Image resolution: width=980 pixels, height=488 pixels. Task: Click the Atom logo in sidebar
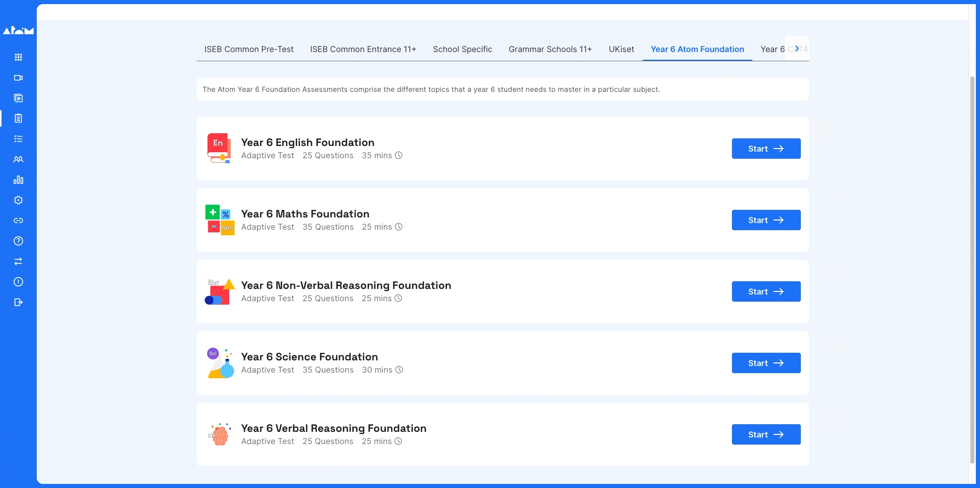tap(18, 31)
